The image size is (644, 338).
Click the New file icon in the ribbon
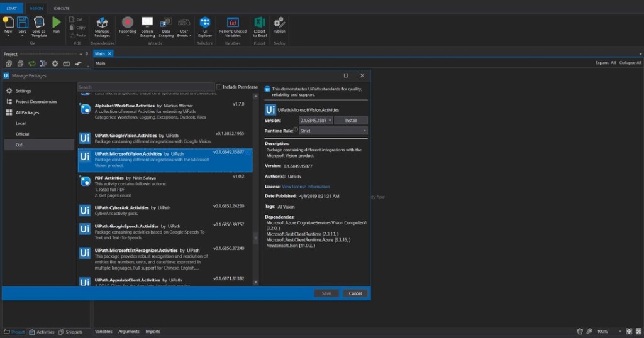8,22
